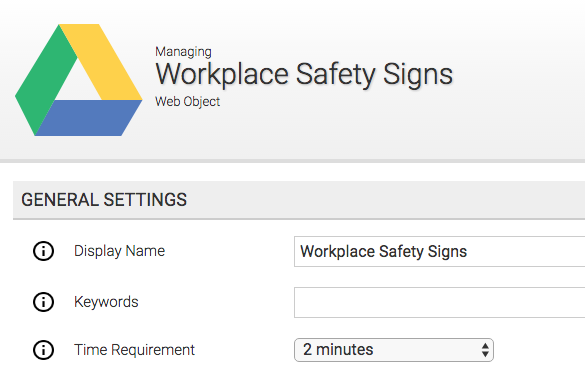The image size is (585, 389).
Task: Click the info icon beside Time Requirement
Action: (44, 350)
